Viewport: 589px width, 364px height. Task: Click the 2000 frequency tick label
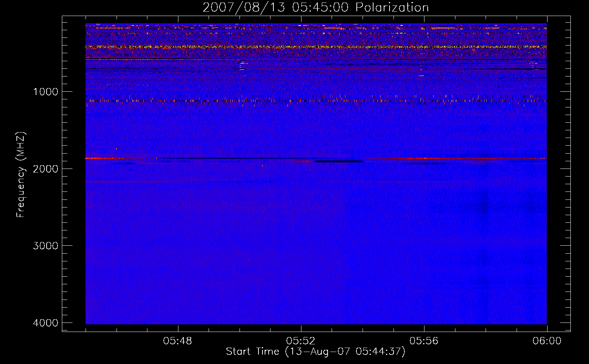(46, 169)
